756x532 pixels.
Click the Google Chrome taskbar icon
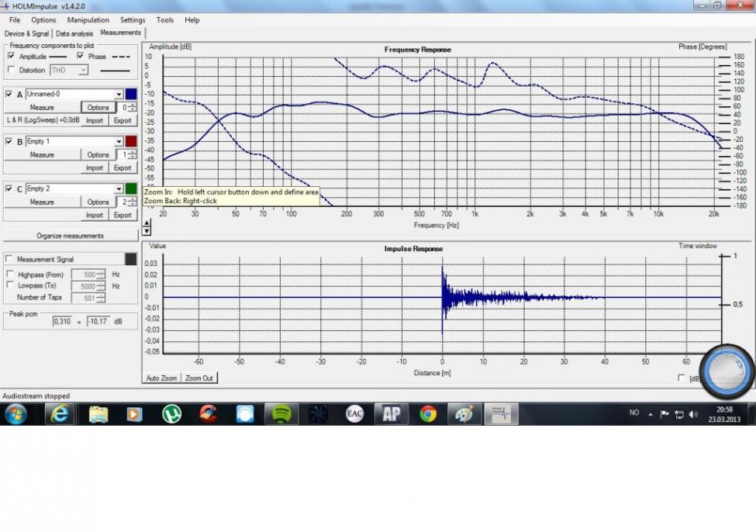[x=428, y=414]
